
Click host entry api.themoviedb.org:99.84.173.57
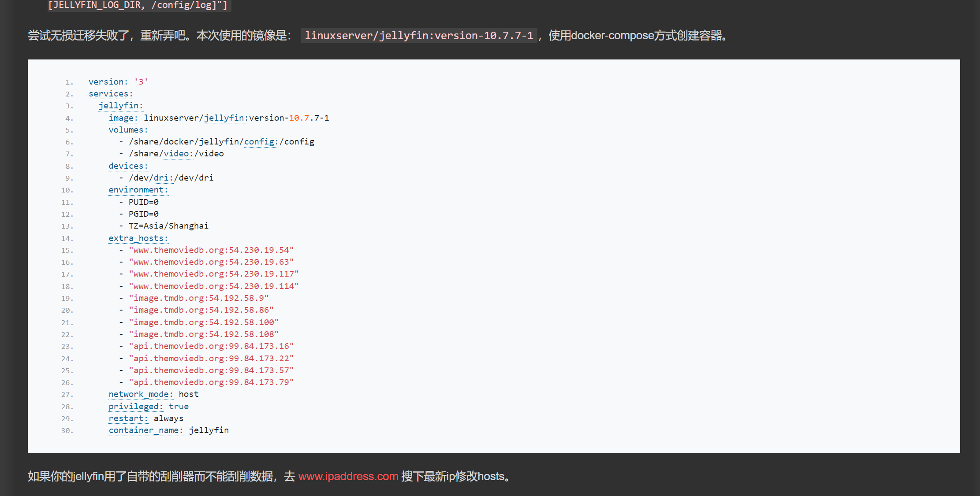[211, 370]
